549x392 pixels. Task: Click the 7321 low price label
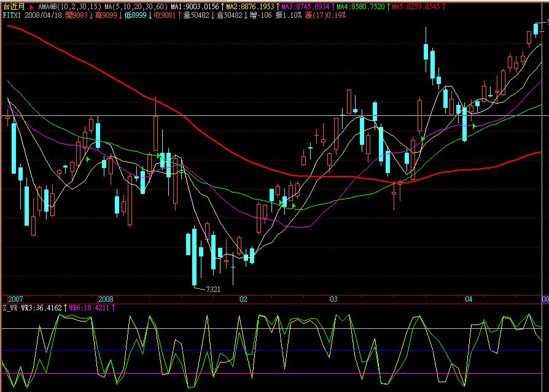212,288
